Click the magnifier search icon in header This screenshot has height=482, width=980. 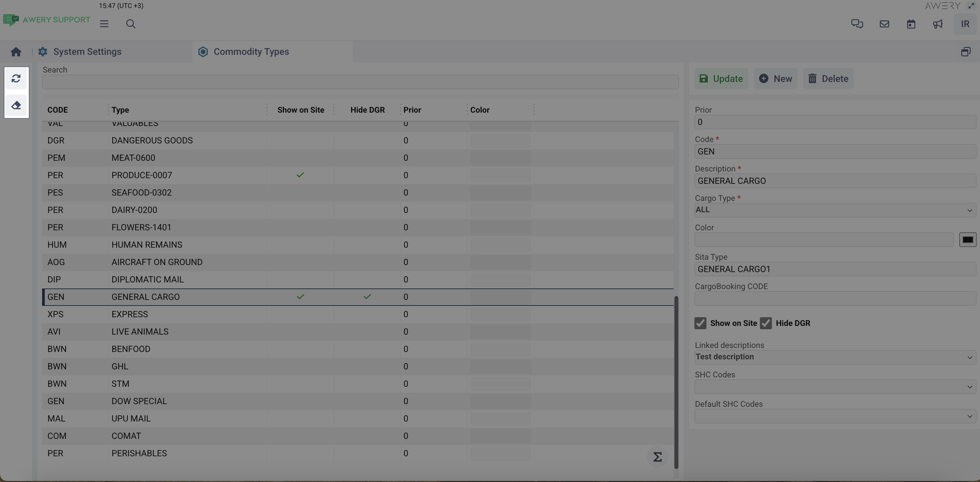[131, 24]
